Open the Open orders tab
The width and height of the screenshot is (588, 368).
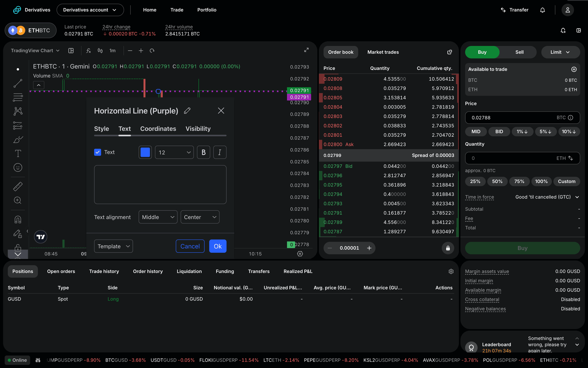pyautogui.click(x=61, y=271)
